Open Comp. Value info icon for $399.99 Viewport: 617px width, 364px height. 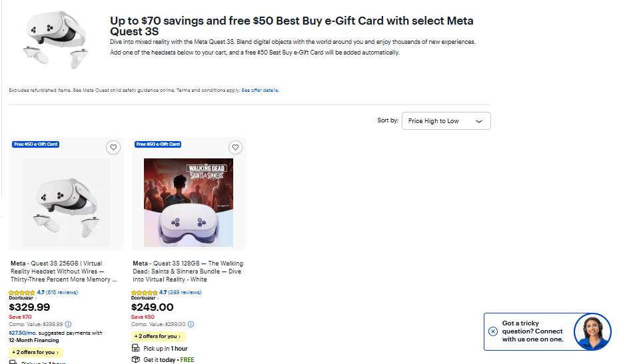tap(68, 324)
